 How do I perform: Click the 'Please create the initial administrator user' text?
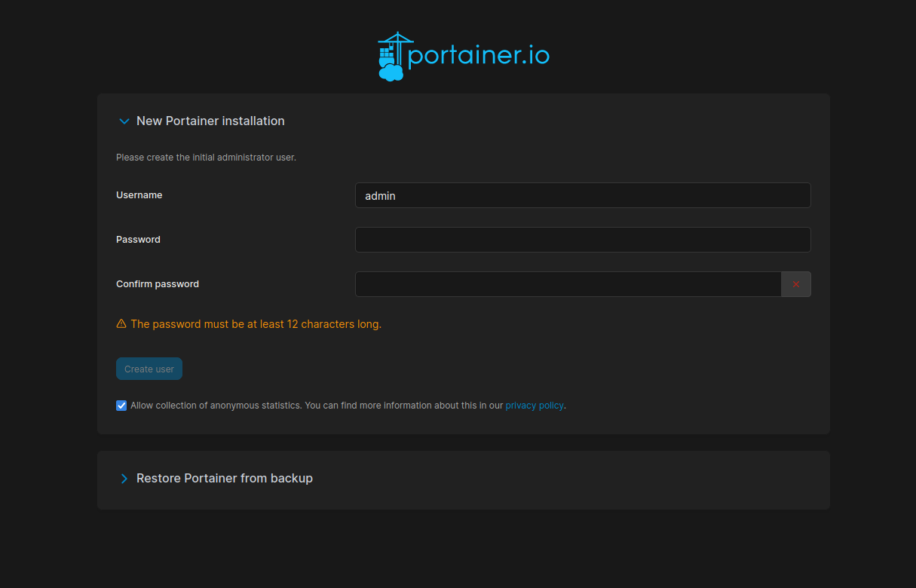pyautogui.click(x=206, y=158)
